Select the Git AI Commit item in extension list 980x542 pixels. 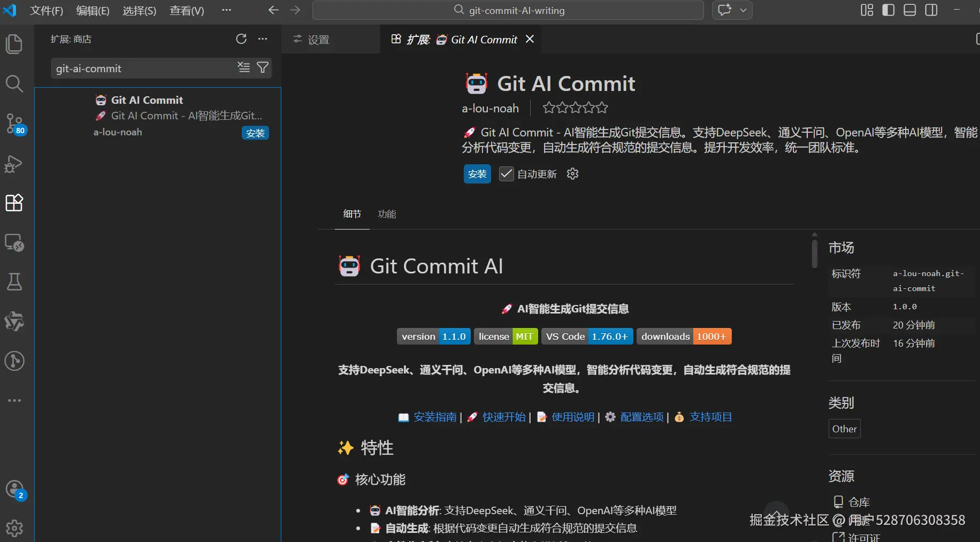click(158, 116)
